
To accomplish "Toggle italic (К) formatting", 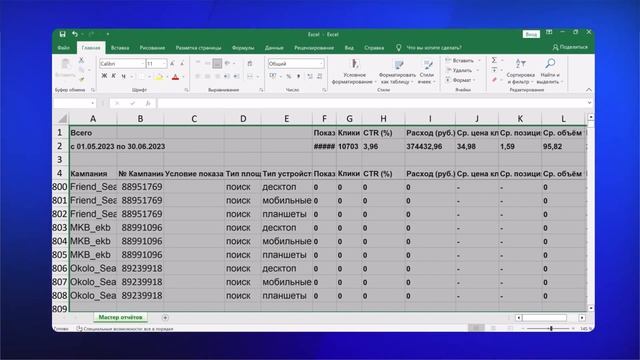I will coord(113,76).
